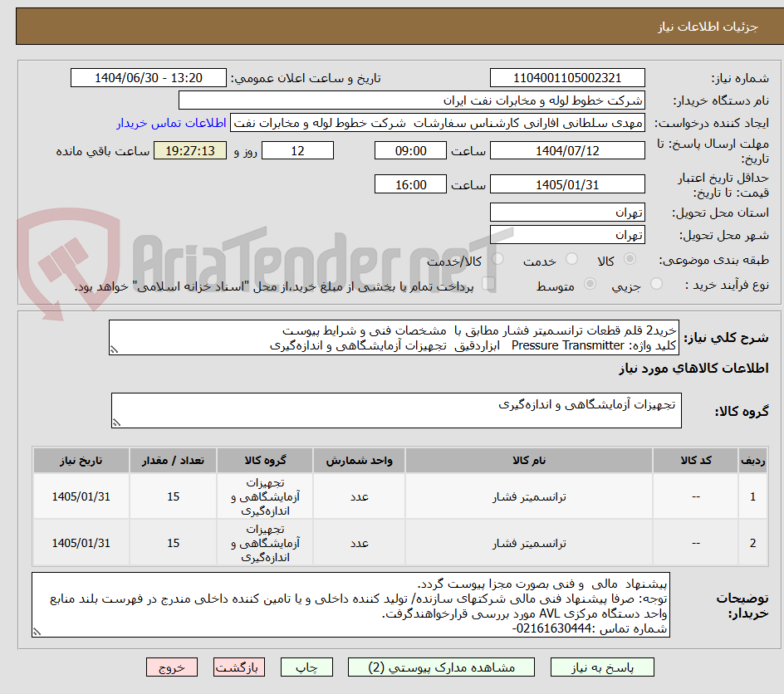Select the کالا radio button
The height and width of the screenshot is (694, 784).
click(x=630, y=258)
